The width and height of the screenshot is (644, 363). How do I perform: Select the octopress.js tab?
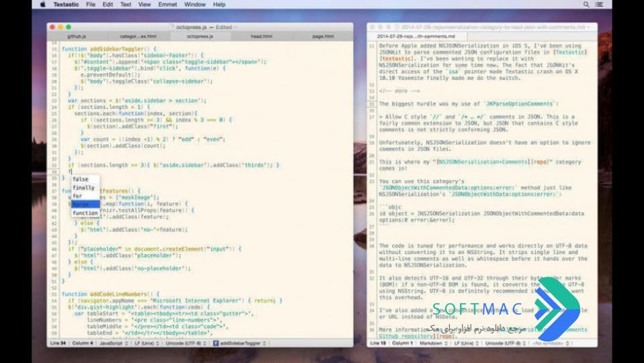pyautogui.click(x=200, y=36)
